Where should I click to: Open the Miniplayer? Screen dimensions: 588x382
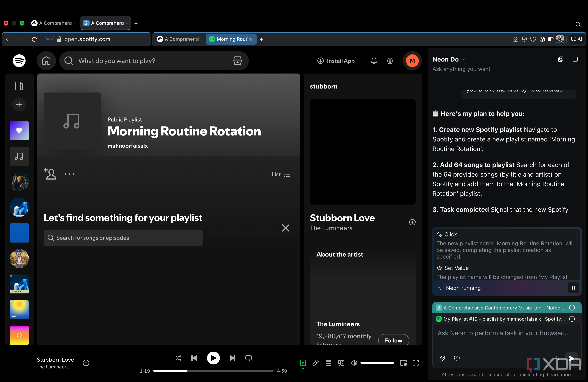tap(403, 363)
